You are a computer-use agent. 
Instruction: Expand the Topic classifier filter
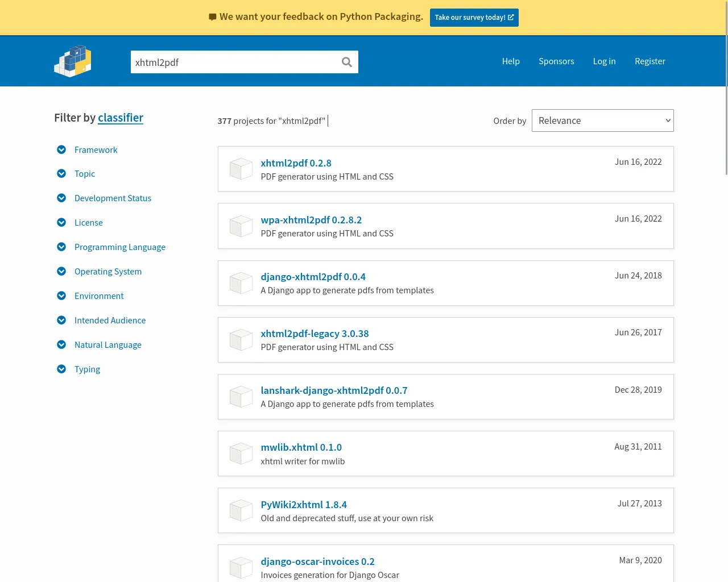[x=84, y=174]
